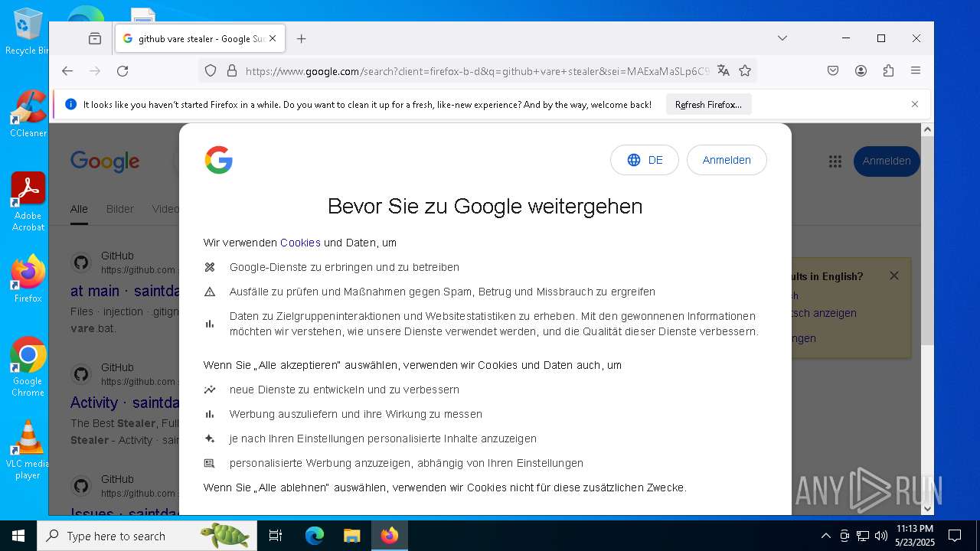
Task: Click Anmelden in the consent dialog
Action: pos(727,160)
